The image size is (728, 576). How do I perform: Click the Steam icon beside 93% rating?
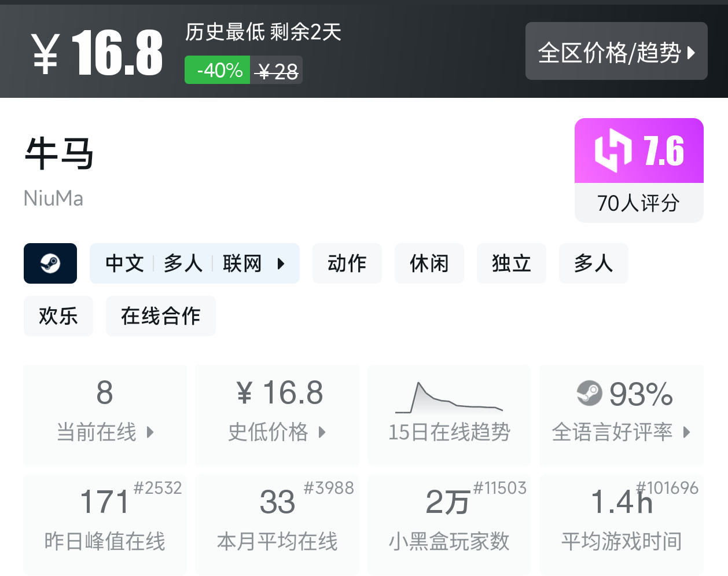pos(589,393)
